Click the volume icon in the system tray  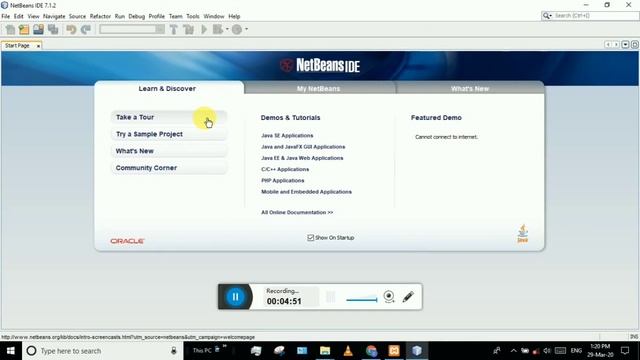547,351
